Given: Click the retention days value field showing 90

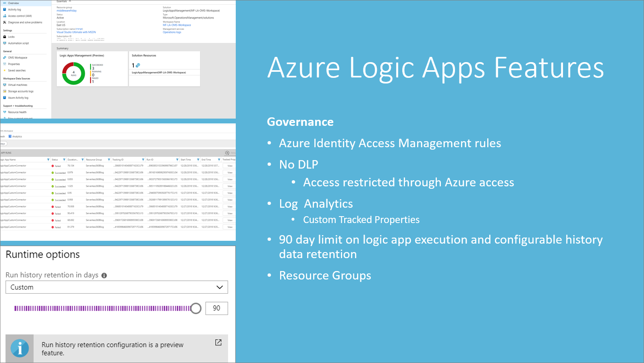Looking at the screenshot, I should [217, 308].
